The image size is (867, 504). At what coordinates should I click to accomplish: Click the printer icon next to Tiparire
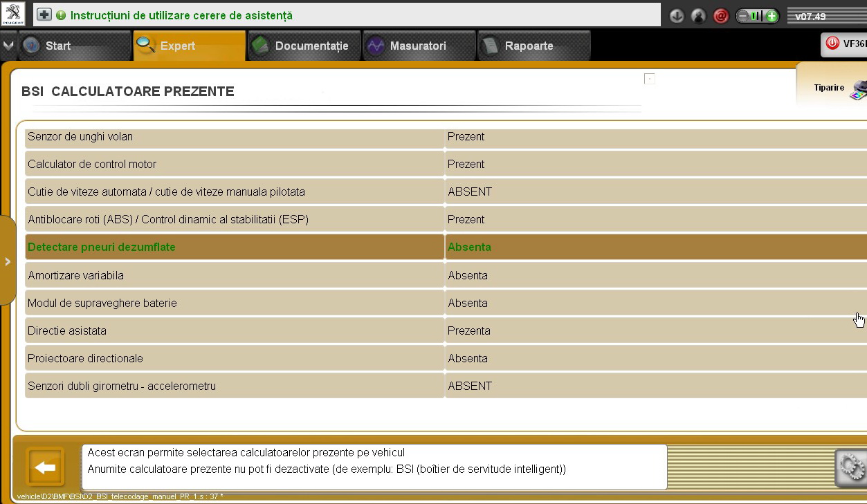859,90
